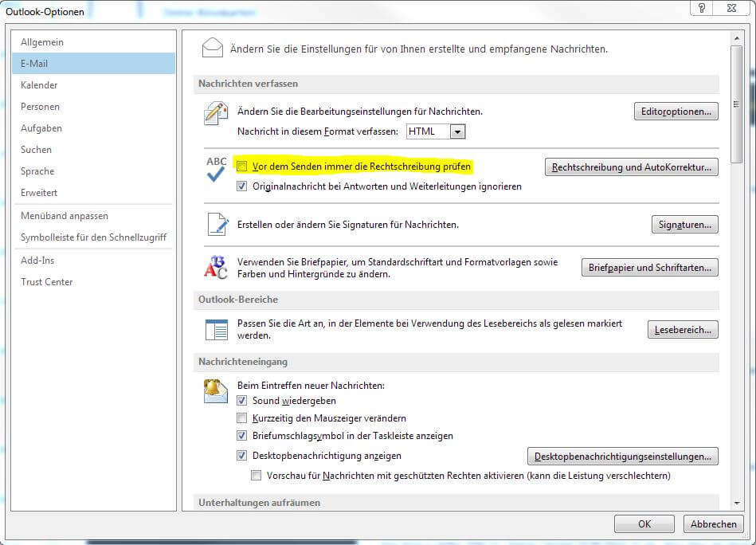Click the Lesebereich button

[x=683, y=330]
